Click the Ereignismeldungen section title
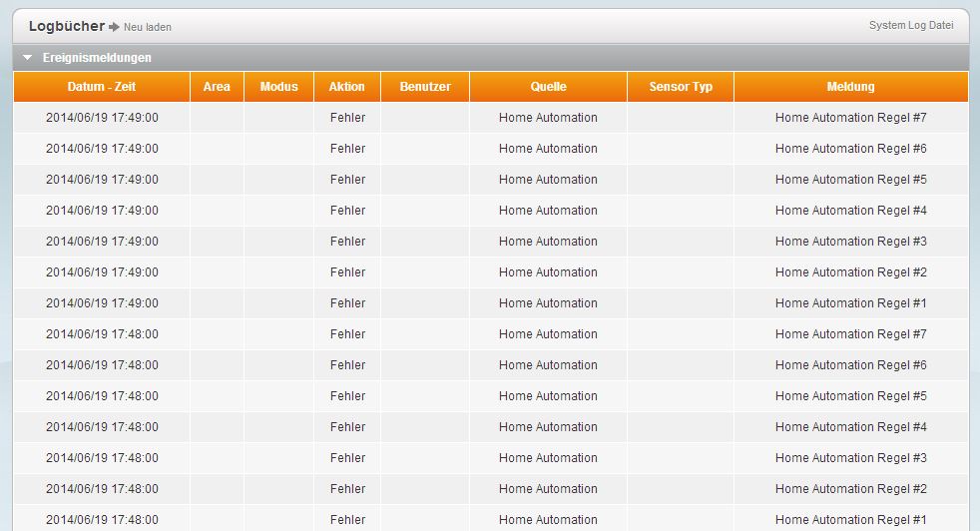The height and width of the screenshot is (531, 980). pos(97,58)
